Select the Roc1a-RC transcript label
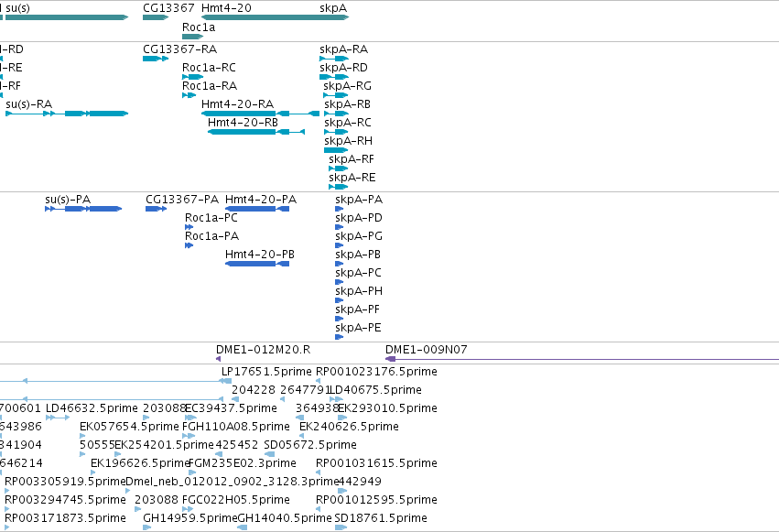Image resolution: width=779 pixels, height=532 pixels. click(x=209, y=68)
